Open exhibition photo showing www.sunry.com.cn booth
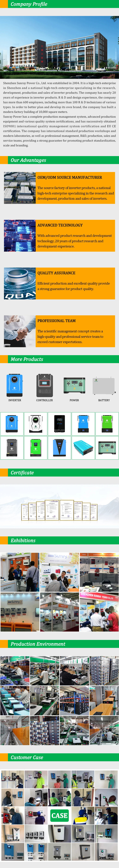This screenshot has width=119, height=868. [x=60, y=572]
